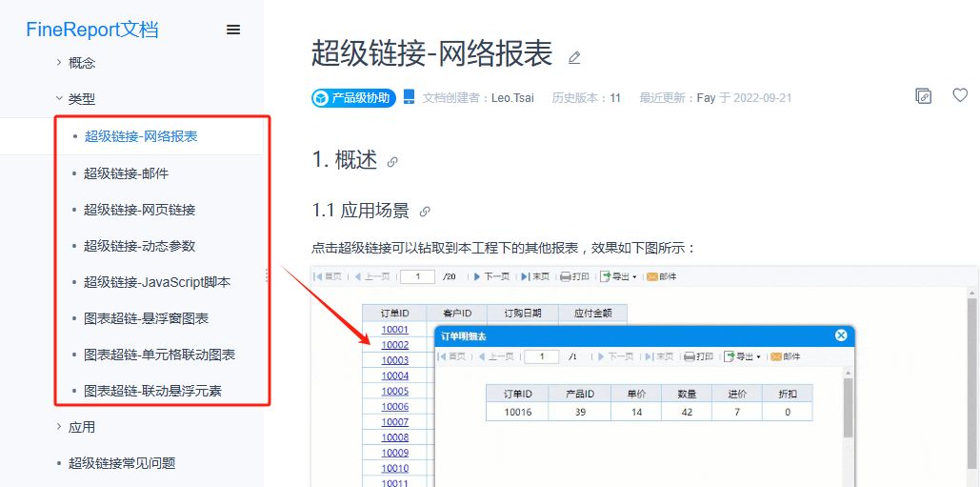Image resolution: width=980 pixels, height=487 pixels.
Task: Click 邮件 in 订单明细表 popup toolbar
Action: point(785,356)
